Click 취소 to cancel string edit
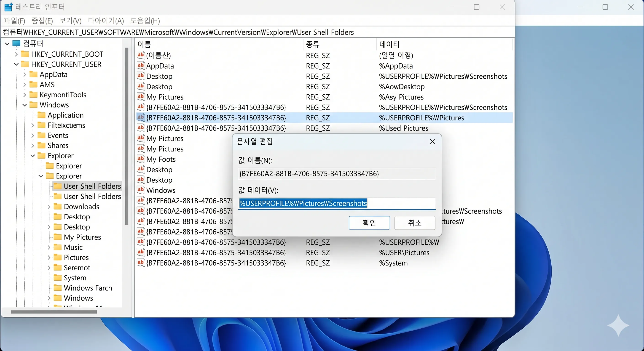644x351 pixels. click(x=415, y=223)
